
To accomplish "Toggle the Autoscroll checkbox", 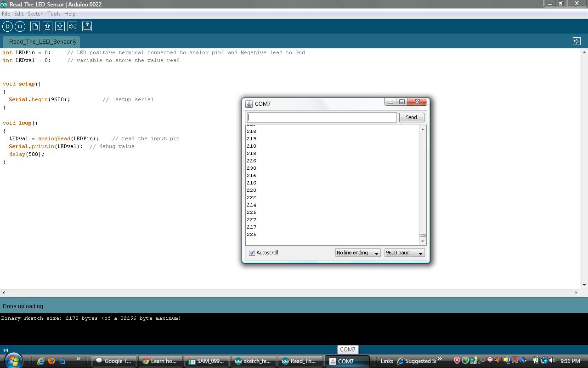I will (252, 253).
